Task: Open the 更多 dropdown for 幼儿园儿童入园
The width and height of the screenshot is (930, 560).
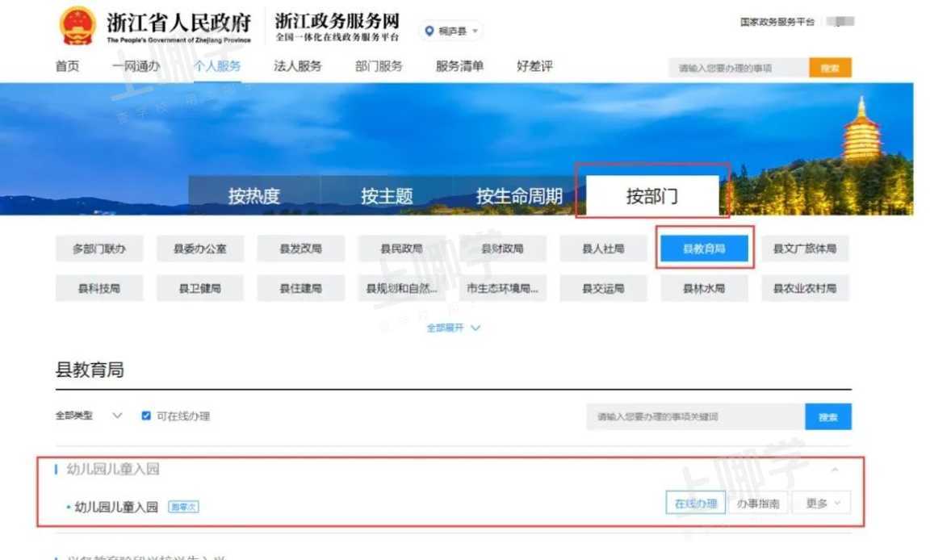Action: click(x=819, y=502)
